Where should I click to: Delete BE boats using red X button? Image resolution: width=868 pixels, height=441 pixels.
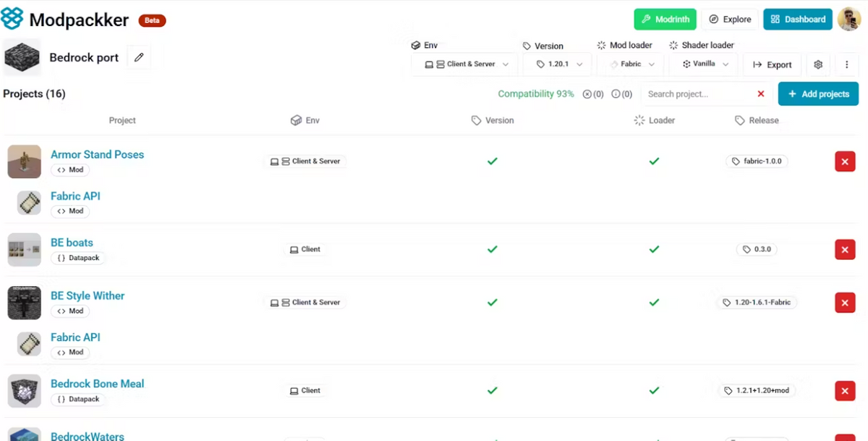pos(844,249)
